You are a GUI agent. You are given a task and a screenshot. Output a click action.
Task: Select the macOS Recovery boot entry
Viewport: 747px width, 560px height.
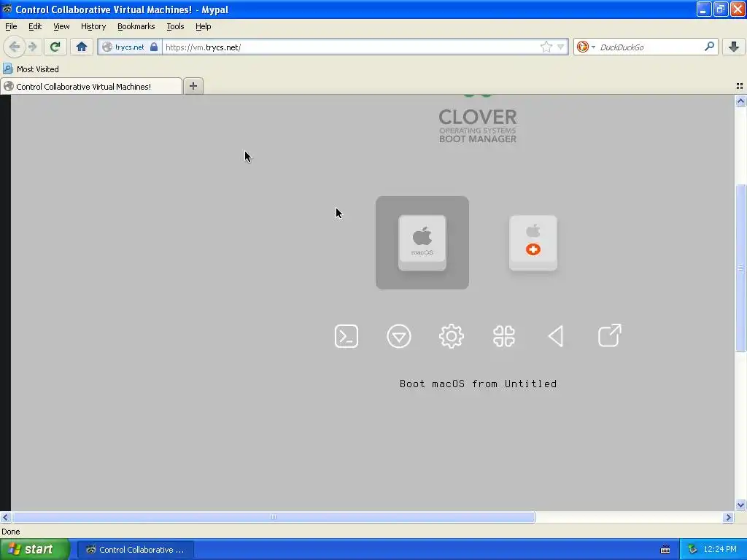pyautogui.click(x=533, y=243)
